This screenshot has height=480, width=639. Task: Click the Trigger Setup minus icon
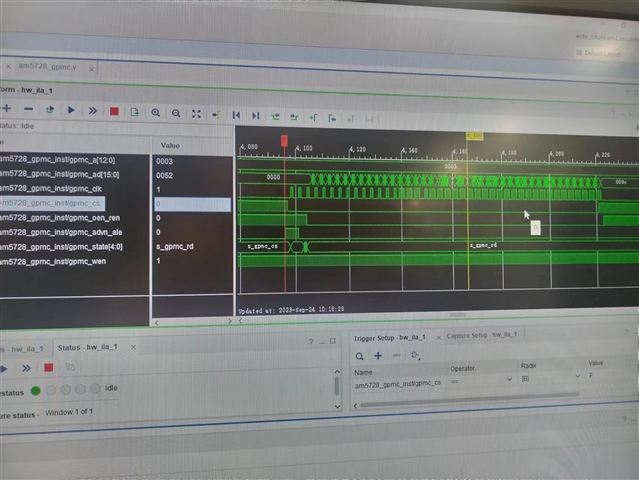(396, 355)
